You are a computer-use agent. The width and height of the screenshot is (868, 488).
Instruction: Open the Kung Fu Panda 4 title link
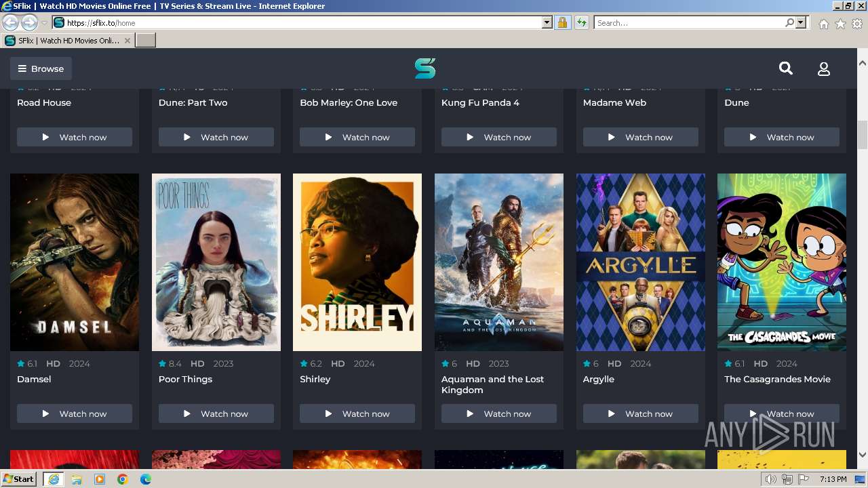tap(480, 103)
